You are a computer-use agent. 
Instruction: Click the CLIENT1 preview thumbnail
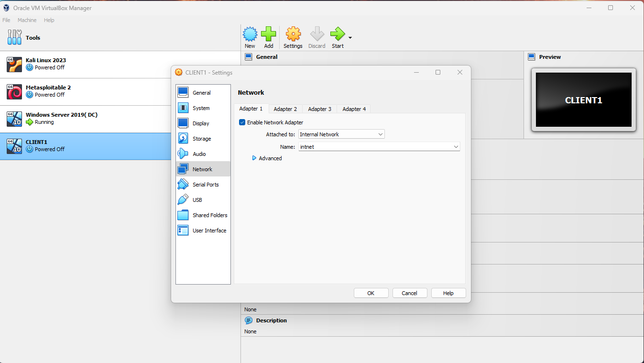(x=584, y=100)
